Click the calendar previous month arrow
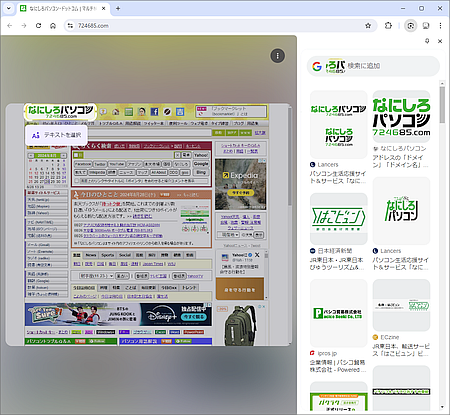This screenshot has height=415, width=450. (31, 156)
